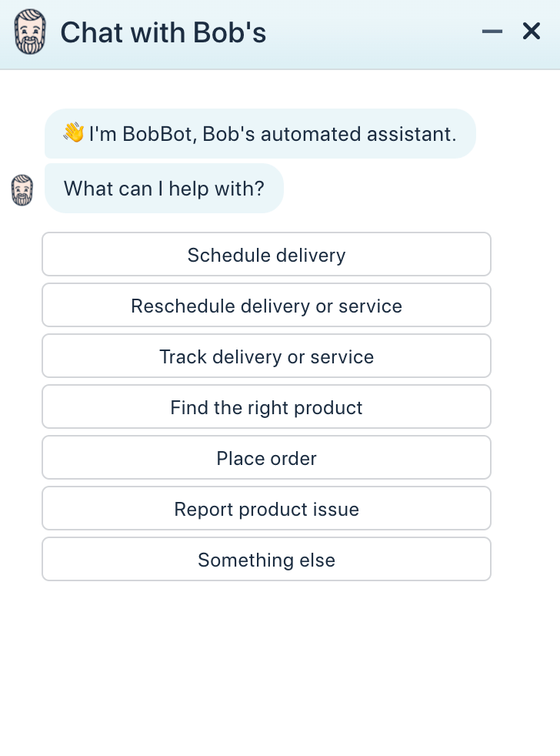560x756 pixels.
Task: Click the BobBot introduction message bubble
Action: (x=260, y=133)
